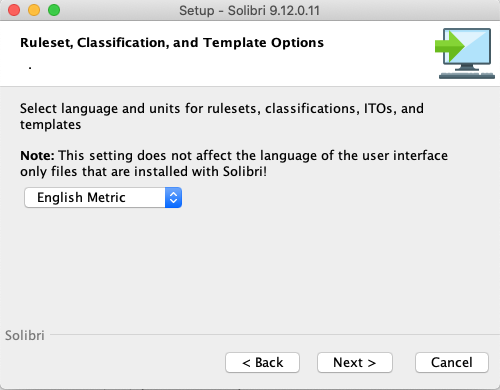Click the Solibri footer label
Image resolution: width=500 pixels, height=390 pixels.
click(x=25, y=335)
